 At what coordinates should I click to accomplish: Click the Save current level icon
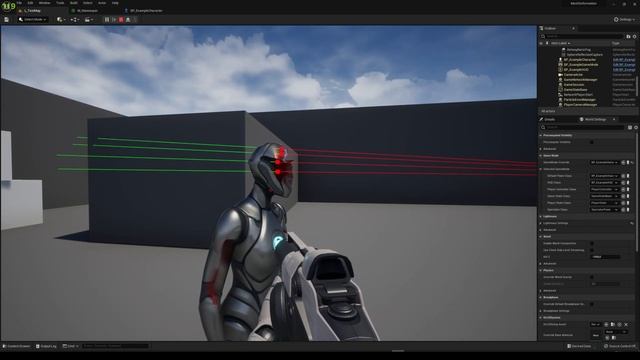tap(7, 20)
